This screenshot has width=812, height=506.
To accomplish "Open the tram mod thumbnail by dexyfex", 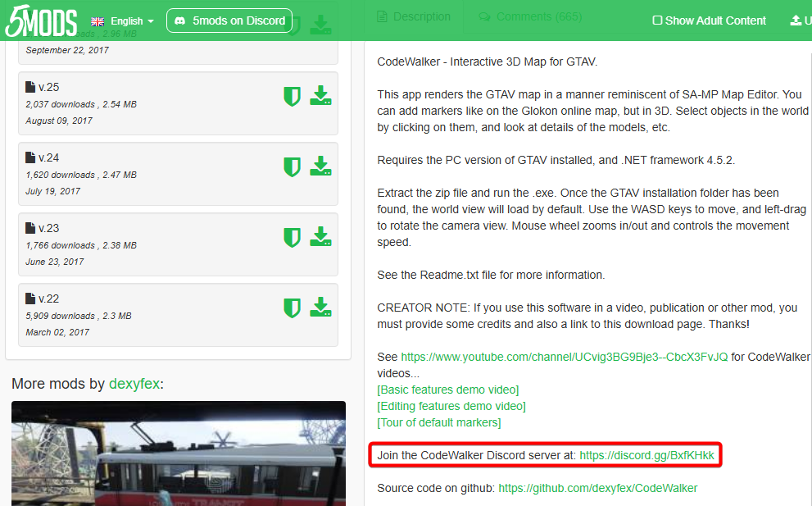I will click(179, 454).
